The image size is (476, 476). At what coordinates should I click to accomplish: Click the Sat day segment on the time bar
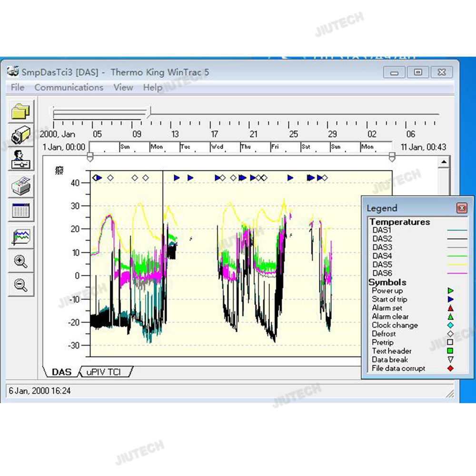[x=316, y=147]
